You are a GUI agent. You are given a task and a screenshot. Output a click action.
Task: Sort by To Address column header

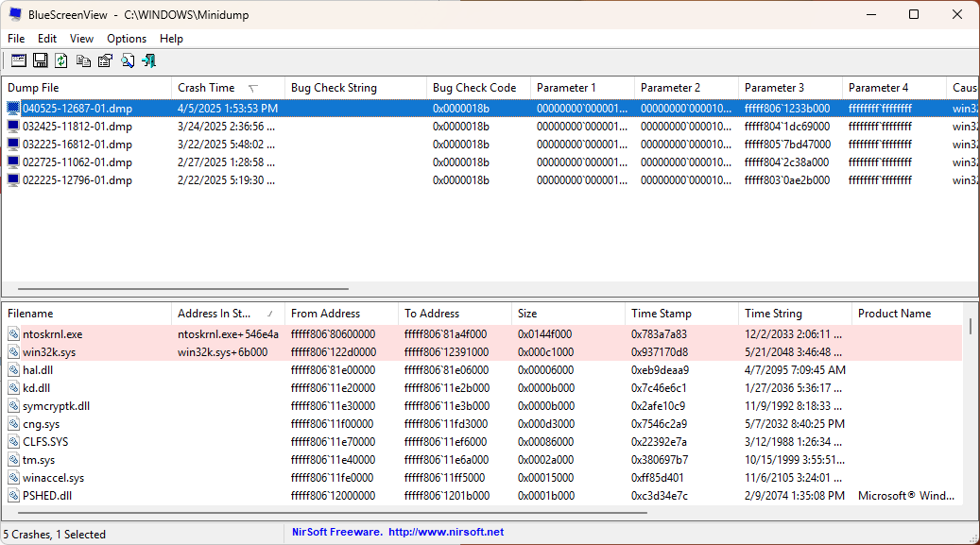455,314
